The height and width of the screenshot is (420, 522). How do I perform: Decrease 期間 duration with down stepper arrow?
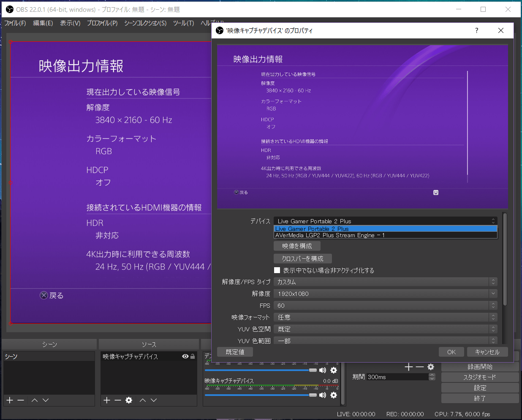pos(432,379)
